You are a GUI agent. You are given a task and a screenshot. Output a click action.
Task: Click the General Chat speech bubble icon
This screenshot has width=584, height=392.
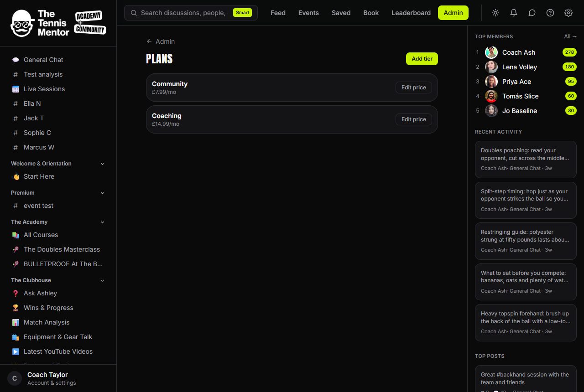click(16, 60)
